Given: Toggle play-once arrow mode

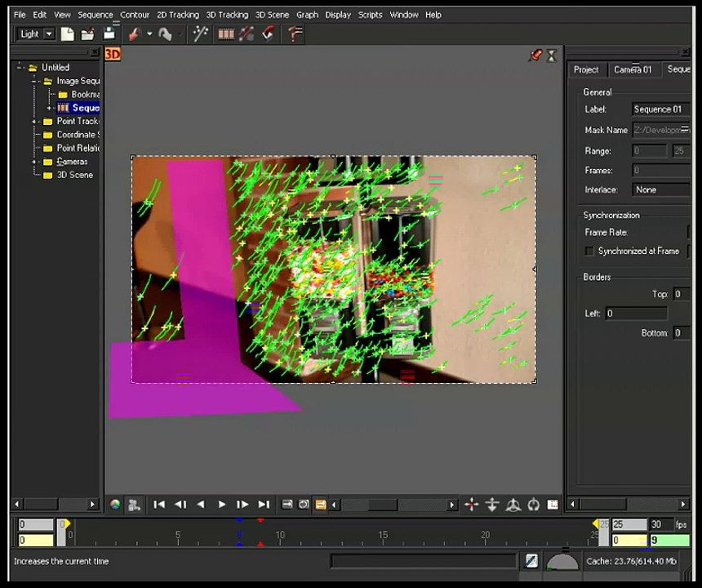Looking at the screenshot, I should pyautogui.click(x=287, y=505).
